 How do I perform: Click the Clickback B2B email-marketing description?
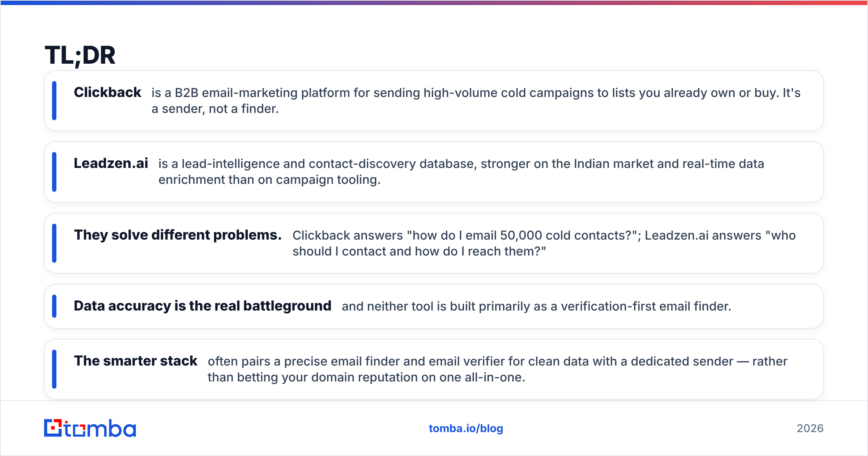point(476,101)
